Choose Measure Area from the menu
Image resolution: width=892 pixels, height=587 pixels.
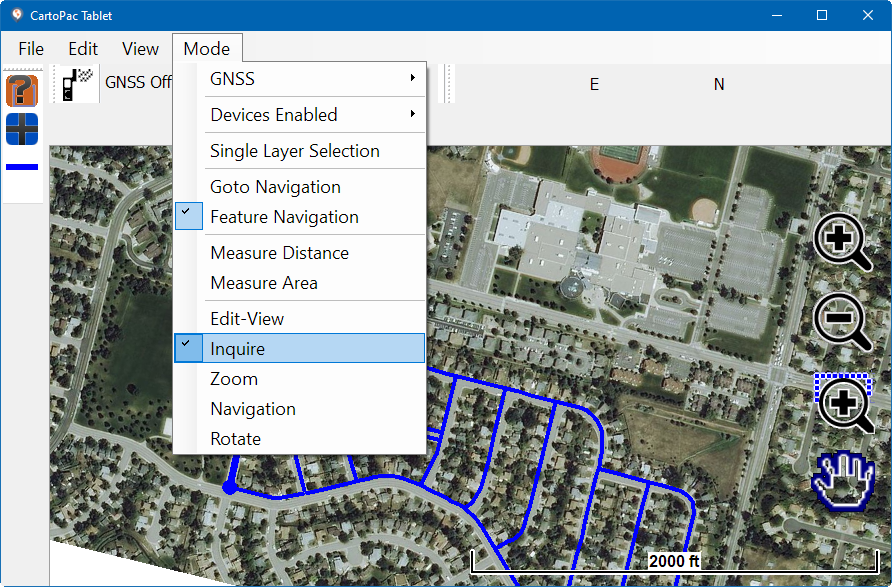pyautogui.click(x=264, y=283)
